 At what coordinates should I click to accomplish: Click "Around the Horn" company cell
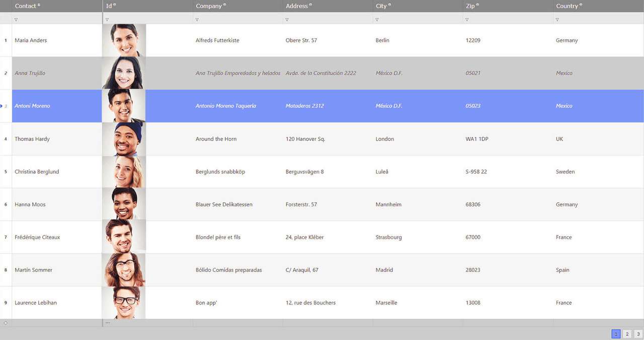(216, 139)
